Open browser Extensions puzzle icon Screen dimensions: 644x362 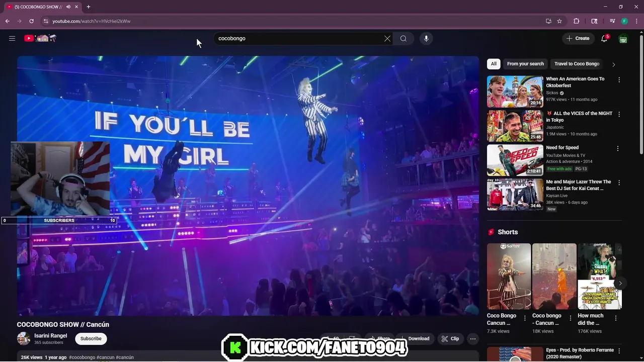coord(577,21)
